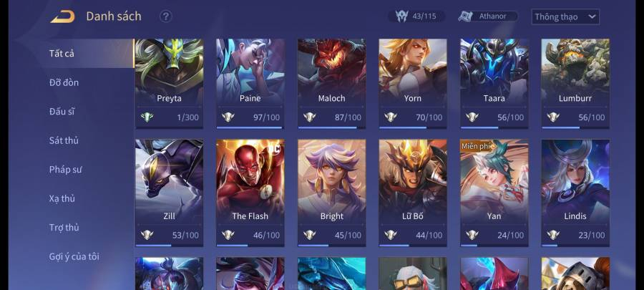Viewport: 644px width, 290px height.
Task: Tap the mastery badge under Lindis
Action: click(x=553, y=235)
